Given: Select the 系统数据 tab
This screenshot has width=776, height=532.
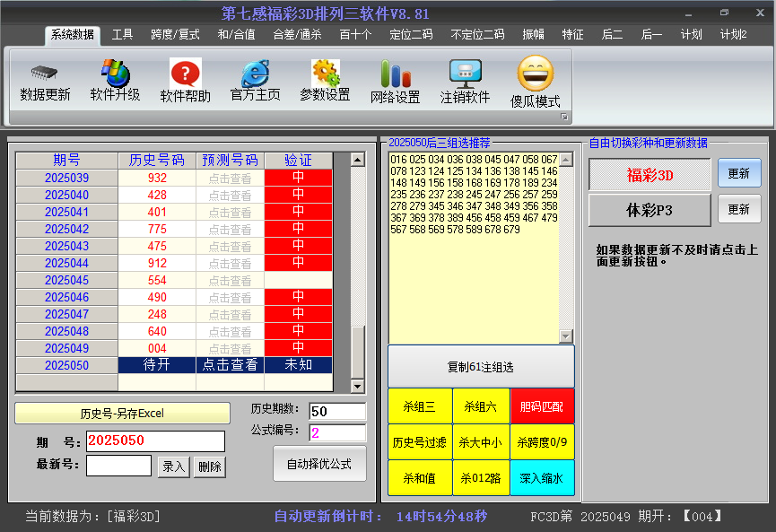Looking at the screenshot, I should tap(73, 35).
